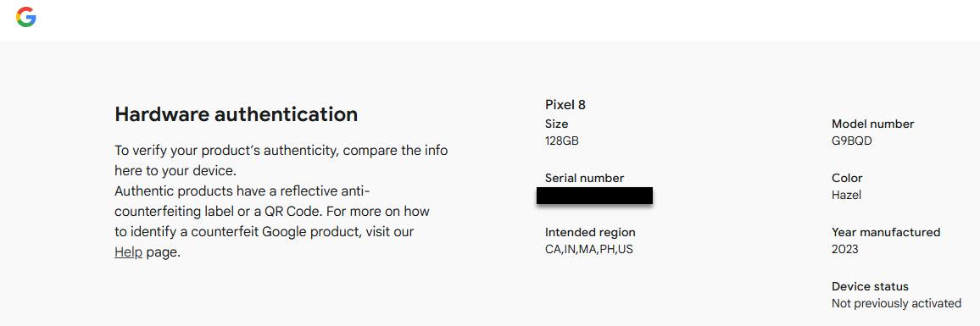Click the Serial number label

584,178
